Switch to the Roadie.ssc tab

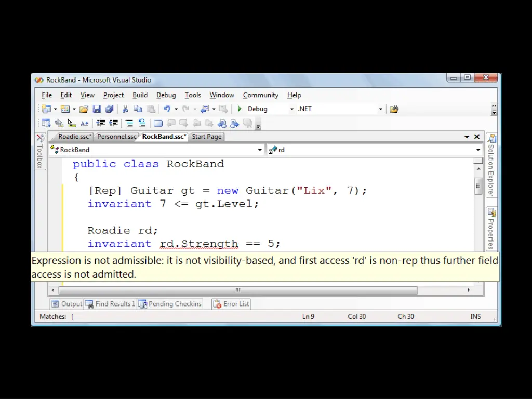74,137
